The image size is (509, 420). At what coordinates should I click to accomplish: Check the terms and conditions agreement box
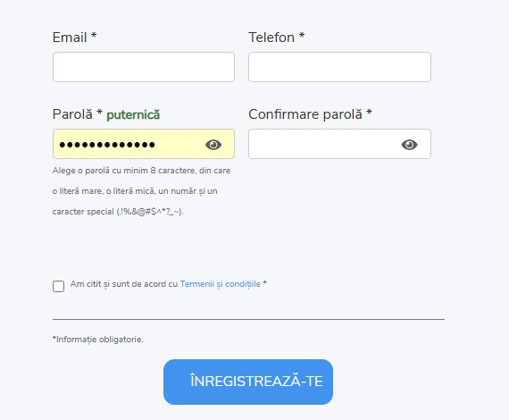click(x=58, y=287)
